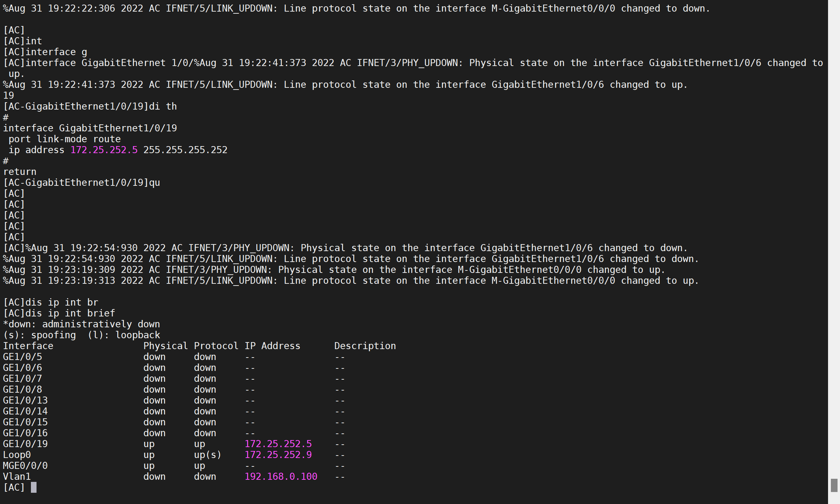Click the 'up(s)' protocol status for Loop0

tap(208, 455)
